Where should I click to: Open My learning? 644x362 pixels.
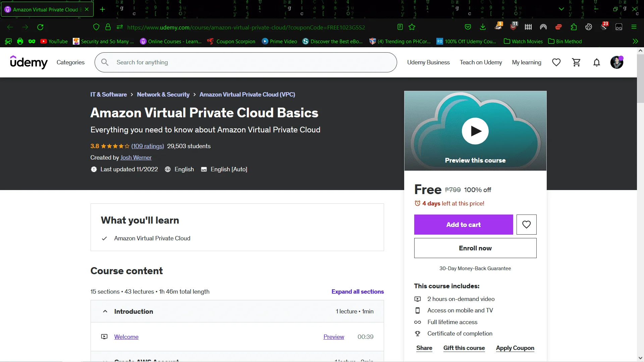(527, 62)
